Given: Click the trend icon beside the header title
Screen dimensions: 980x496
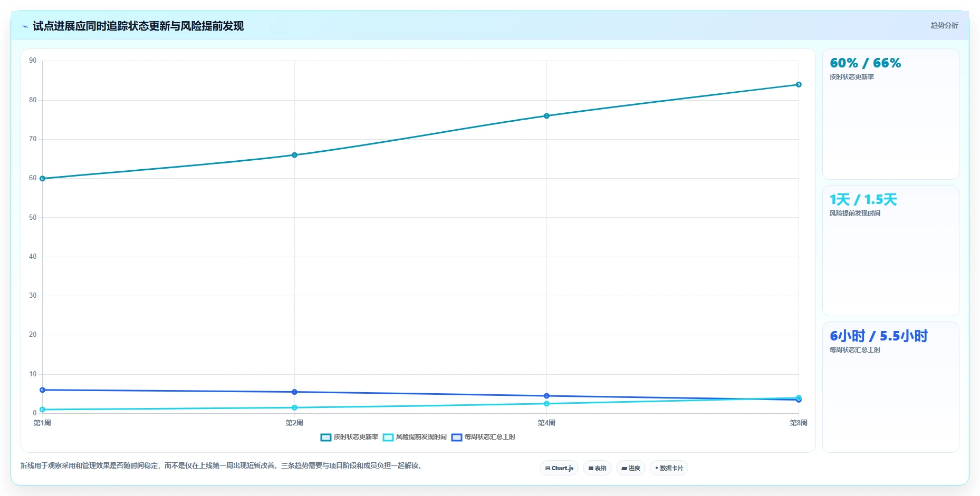Looking at the screenshot, I should tap(25, 26).
